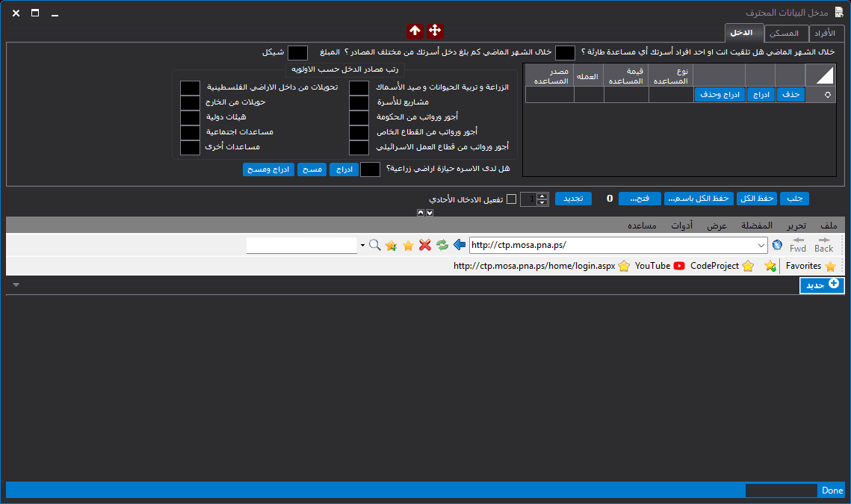Open the أدوات menu
This screenshot has width=851, height=504.
point(681,225)
